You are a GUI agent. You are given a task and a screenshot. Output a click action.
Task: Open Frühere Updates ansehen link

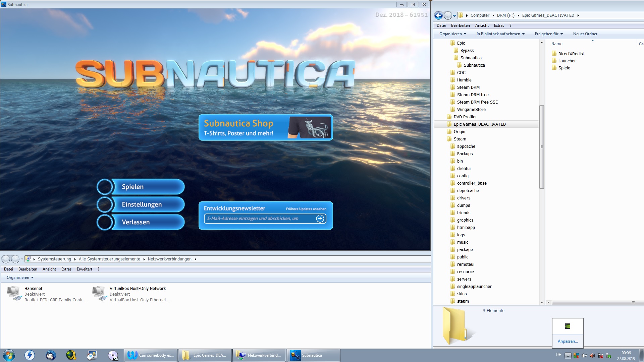(x=306, y=209)
